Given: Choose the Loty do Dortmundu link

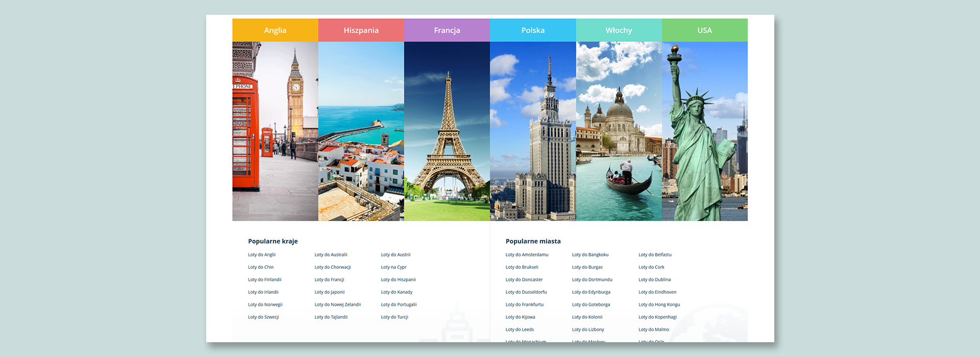Looking at the screenshot, I should point(592,279).
